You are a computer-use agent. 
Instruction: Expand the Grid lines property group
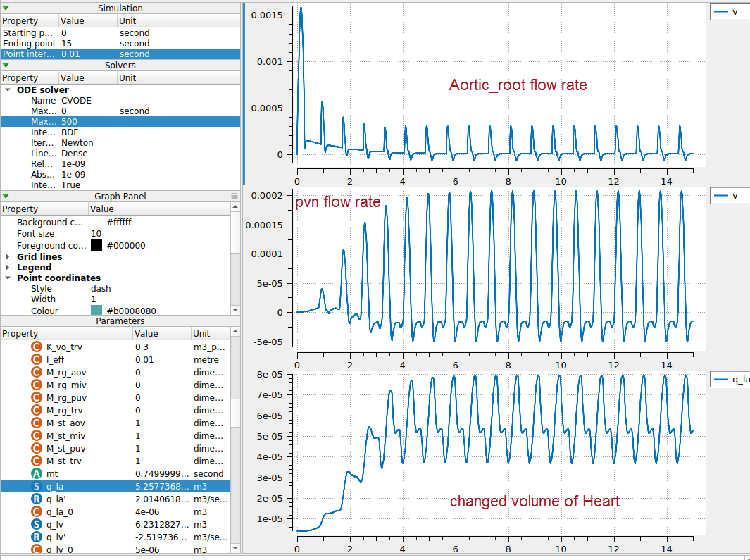click(8, 257)
